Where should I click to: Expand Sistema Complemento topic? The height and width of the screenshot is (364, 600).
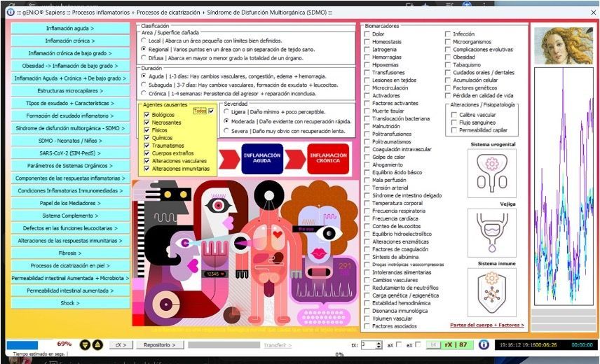[x=70, y=215]
